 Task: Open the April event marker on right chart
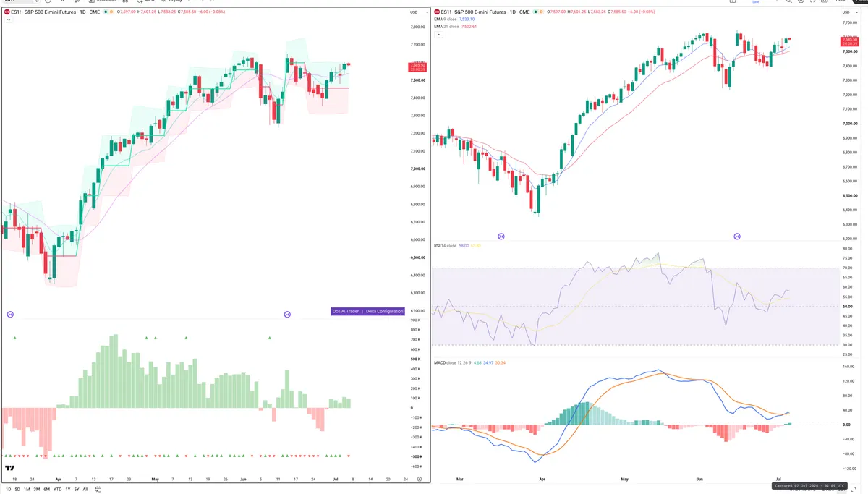click(501, 237)
